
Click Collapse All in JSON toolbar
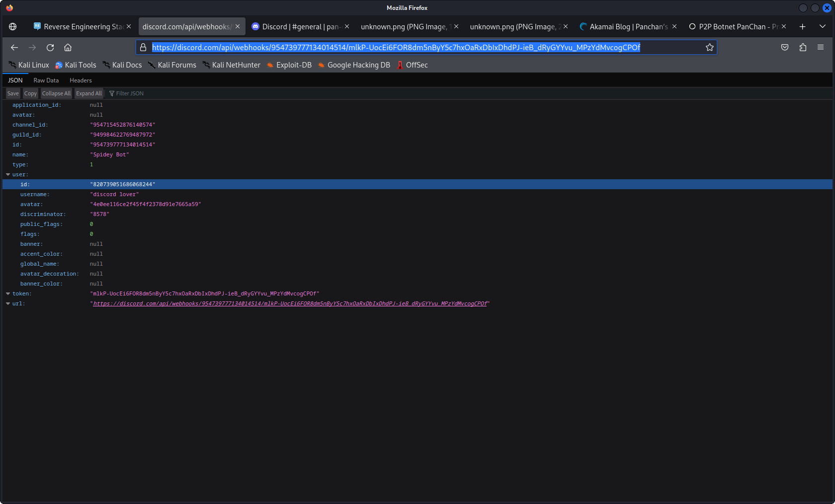[56, 93]
